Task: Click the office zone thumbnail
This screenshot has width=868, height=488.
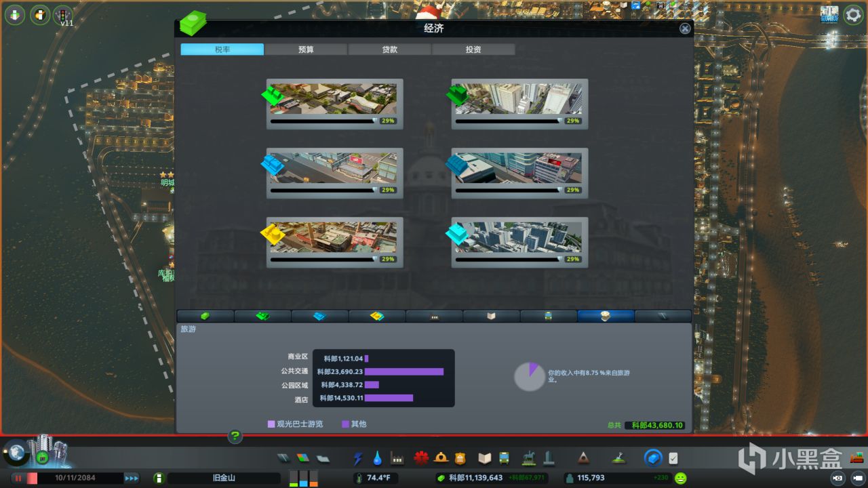Action: tap(519, 237)
